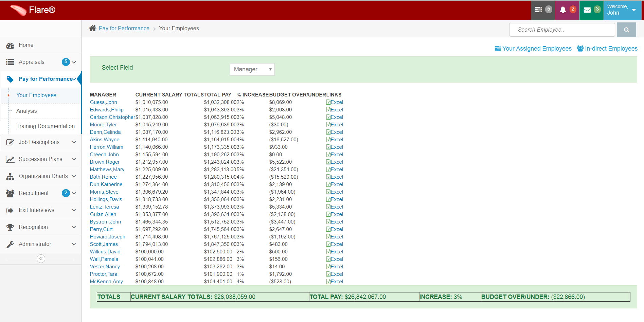
Task: Go to Home in sidebar
Action: click(26, 45)
